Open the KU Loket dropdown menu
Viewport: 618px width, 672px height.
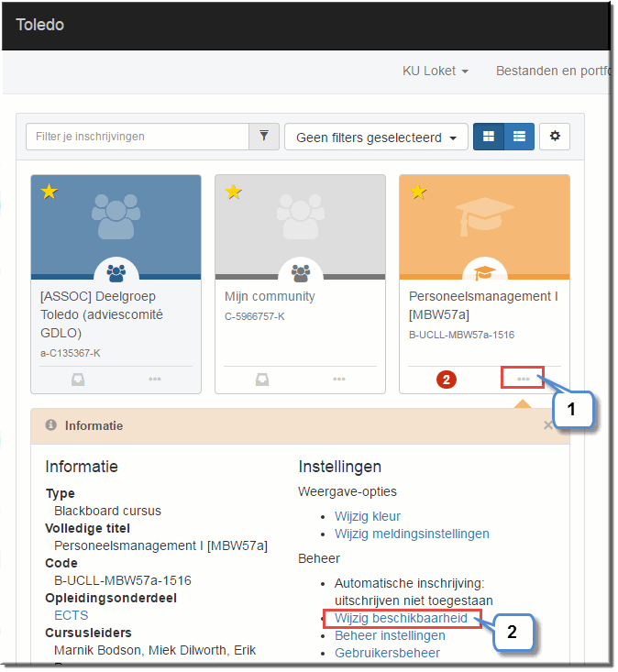(435, 72)
